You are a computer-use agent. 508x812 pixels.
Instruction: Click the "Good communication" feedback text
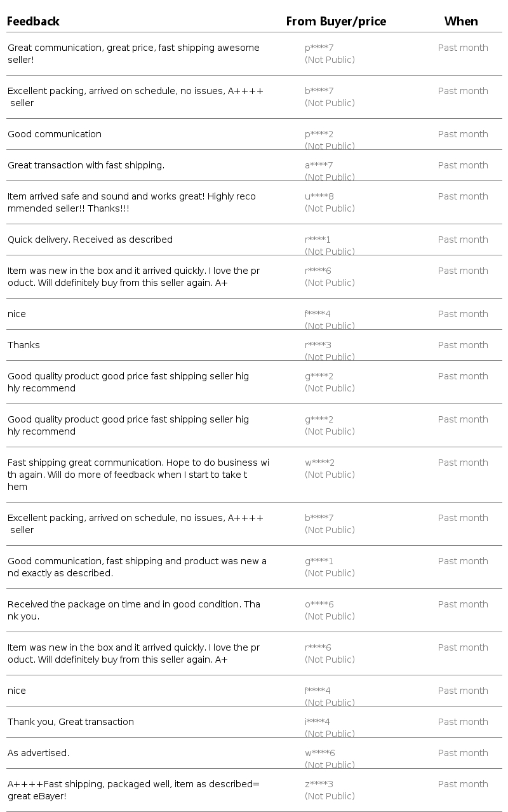[55, 134]
